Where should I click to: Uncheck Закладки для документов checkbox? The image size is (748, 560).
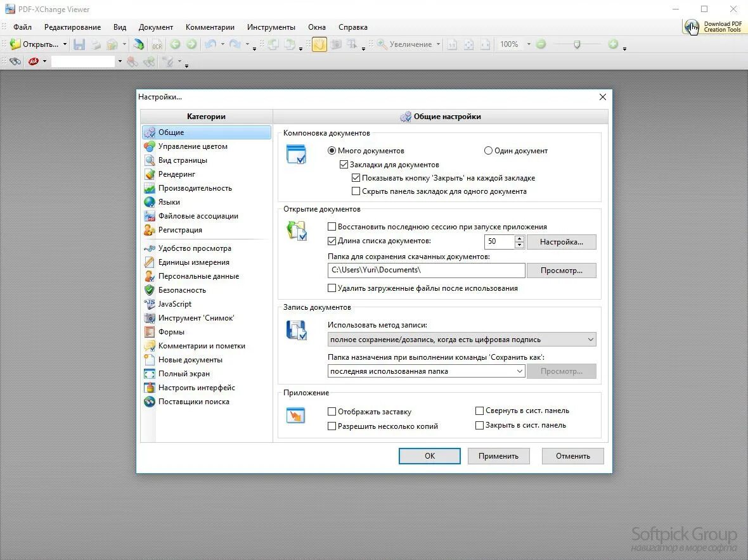tap(344, 165)
